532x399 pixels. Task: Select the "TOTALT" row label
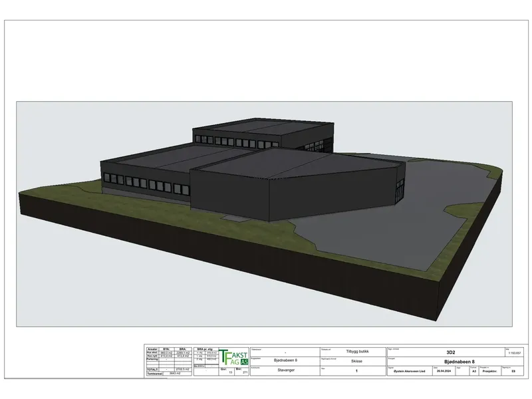tap(153, 369)
